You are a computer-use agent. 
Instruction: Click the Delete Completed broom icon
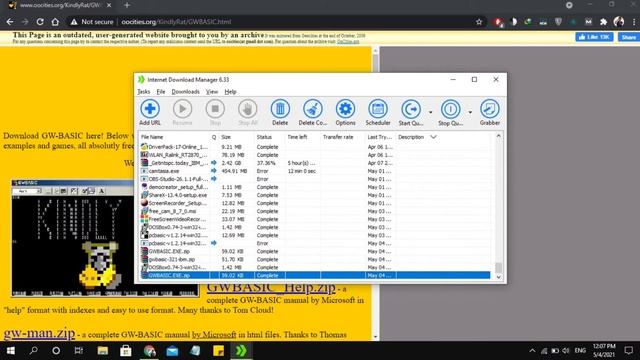(313, 112)
